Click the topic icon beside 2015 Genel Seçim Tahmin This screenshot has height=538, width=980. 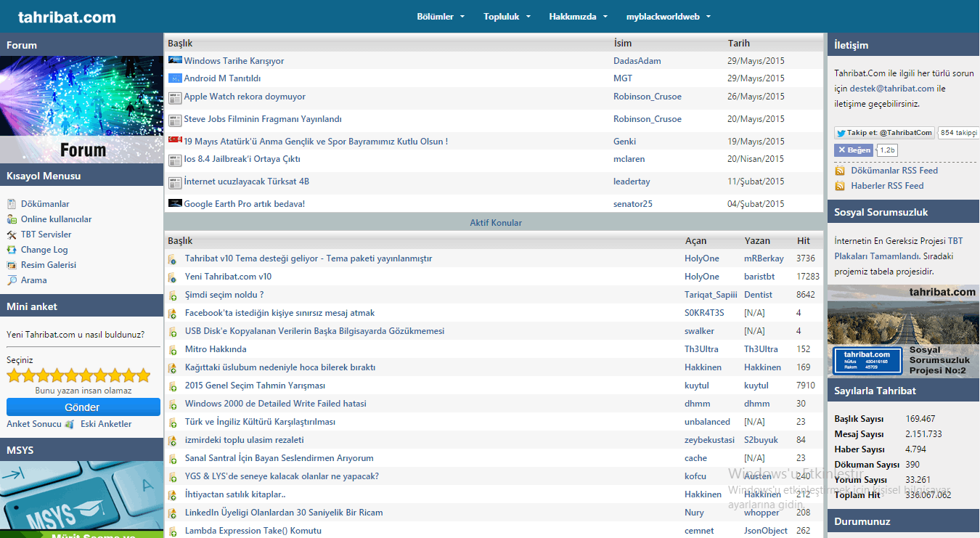tap(173, 386)
